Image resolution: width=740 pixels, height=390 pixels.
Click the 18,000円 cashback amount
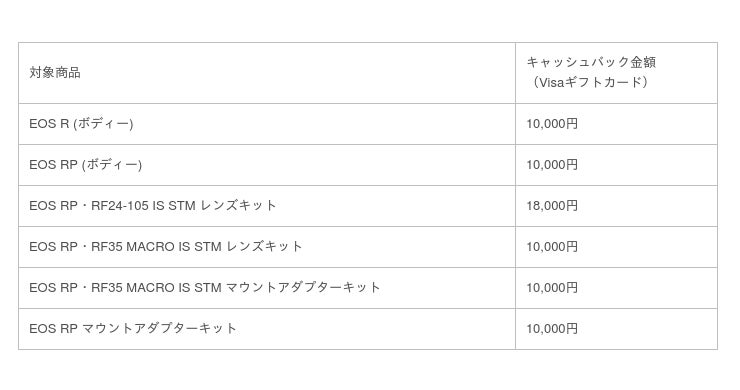[x=552, y=206]
